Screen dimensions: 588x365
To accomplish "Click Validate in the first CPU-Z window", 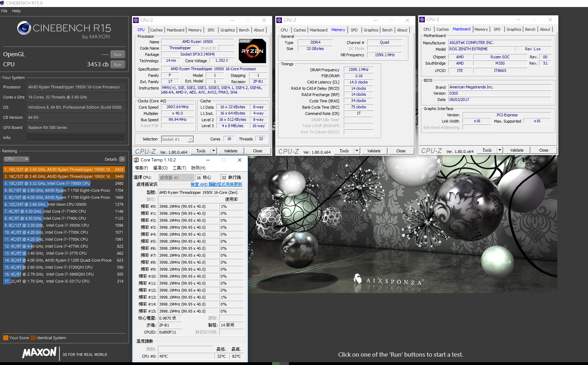I will 231,151.
